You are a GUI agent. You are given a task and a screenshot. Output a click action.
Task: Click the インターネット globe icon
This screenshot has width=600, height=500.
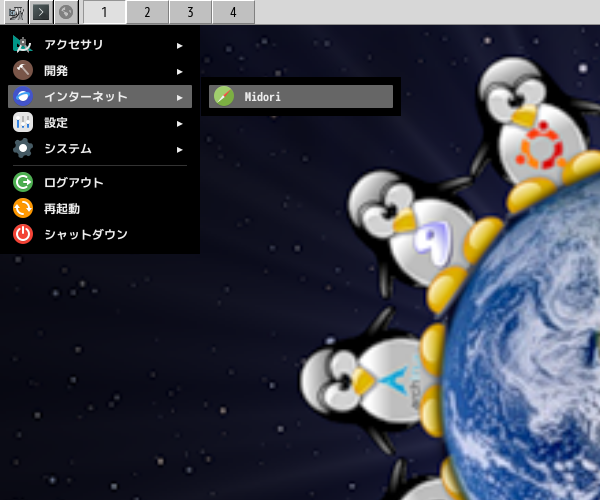(23, 96)
